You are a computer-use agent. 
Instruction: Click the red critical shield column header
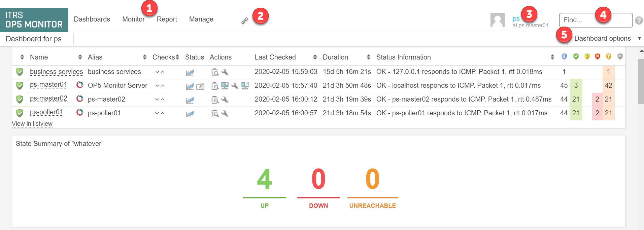[x=598, y=56]
